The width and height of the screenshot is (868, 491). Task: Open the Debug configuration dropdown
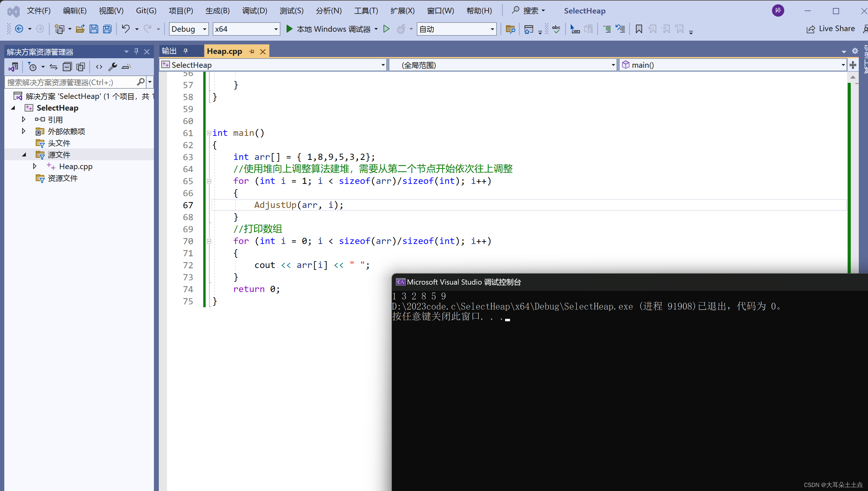(x=204, y=29)
